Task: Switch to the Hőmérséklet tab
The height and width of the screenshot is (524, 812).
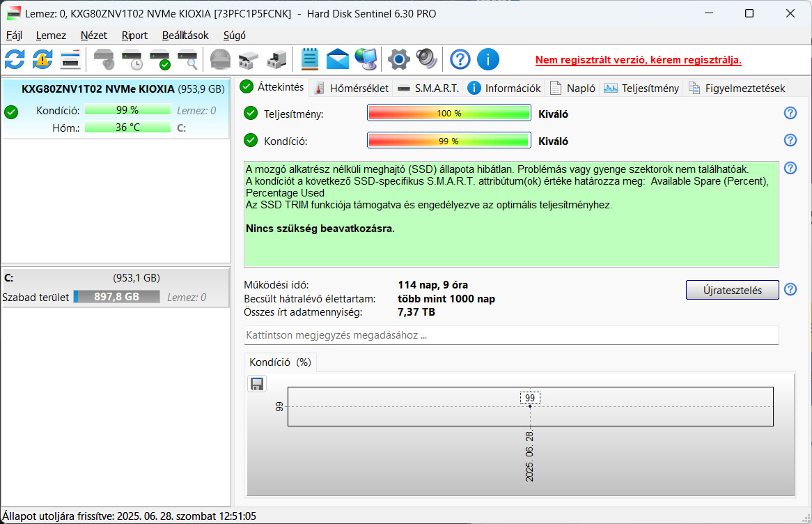Action: point(352,88)
